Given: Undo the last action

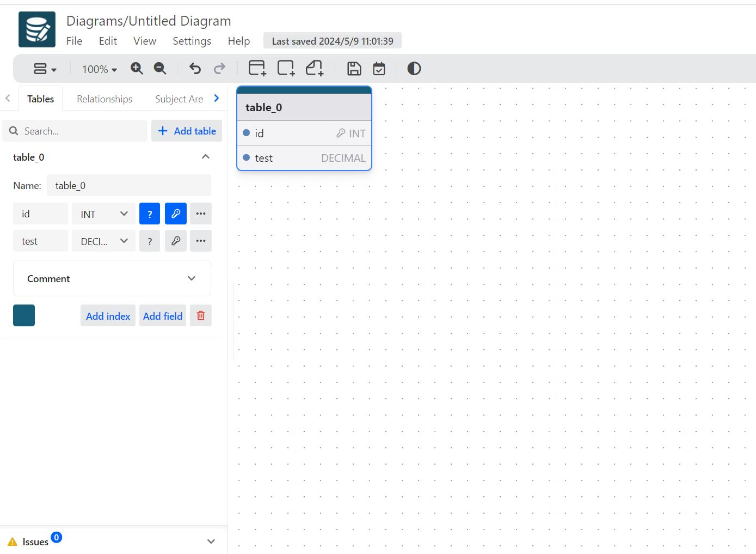Looking at the screenshot, I should click(x=195, y=69).
